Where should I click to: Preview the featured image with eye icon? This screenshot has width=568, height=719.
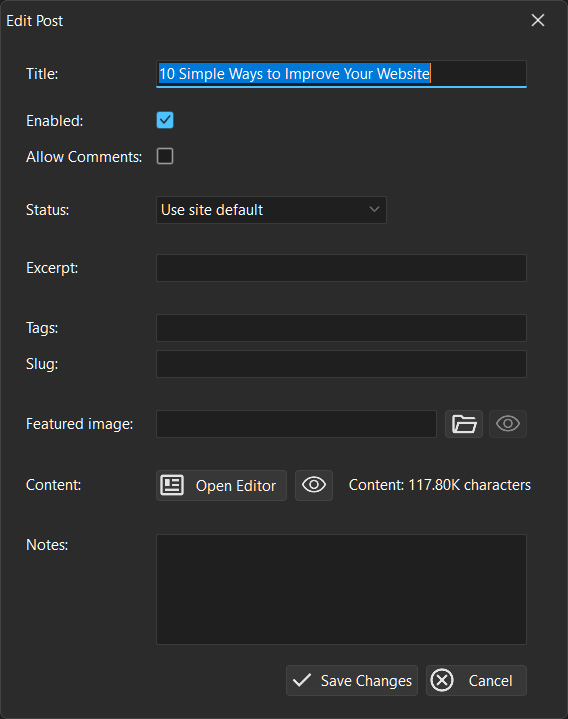(x=507, y=424)
